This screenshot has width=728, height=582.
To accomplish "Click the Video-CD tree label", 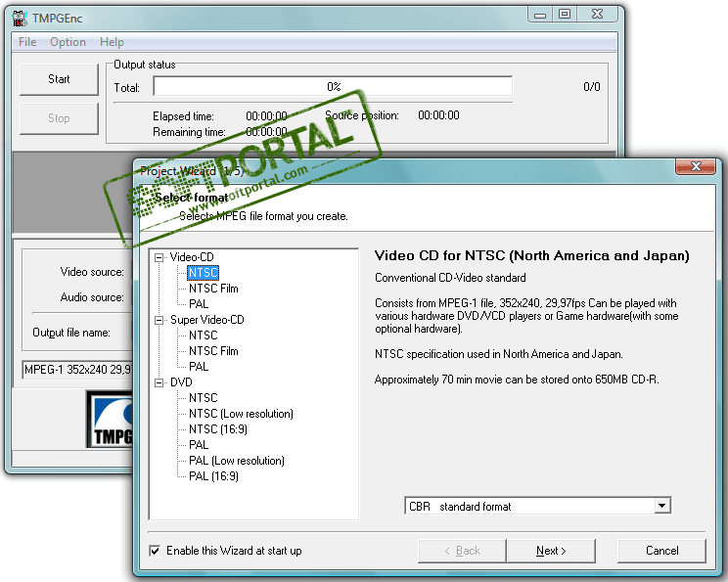I will click(192, 257).
